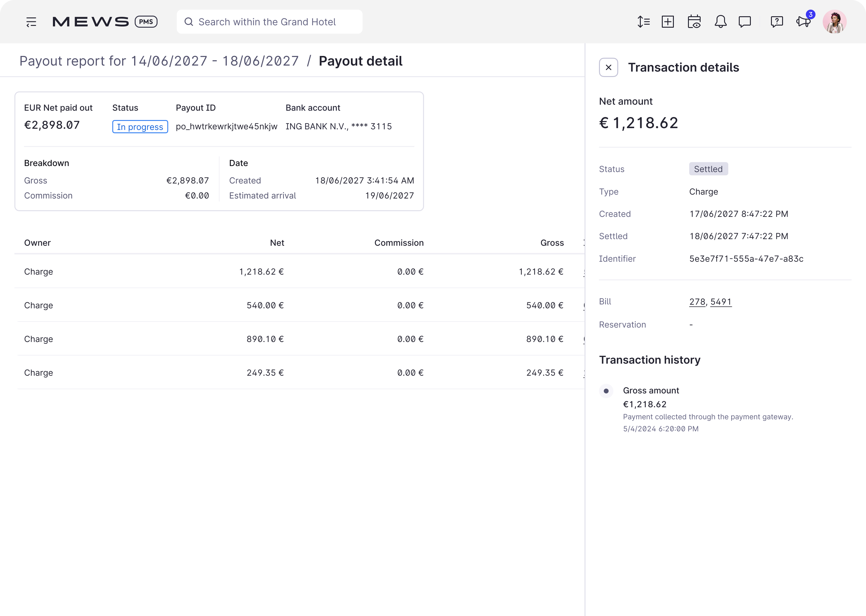The width and height of the screenshot is (866, 616).
Task: Open the sort list icon in header
Action: click(643, 22)
